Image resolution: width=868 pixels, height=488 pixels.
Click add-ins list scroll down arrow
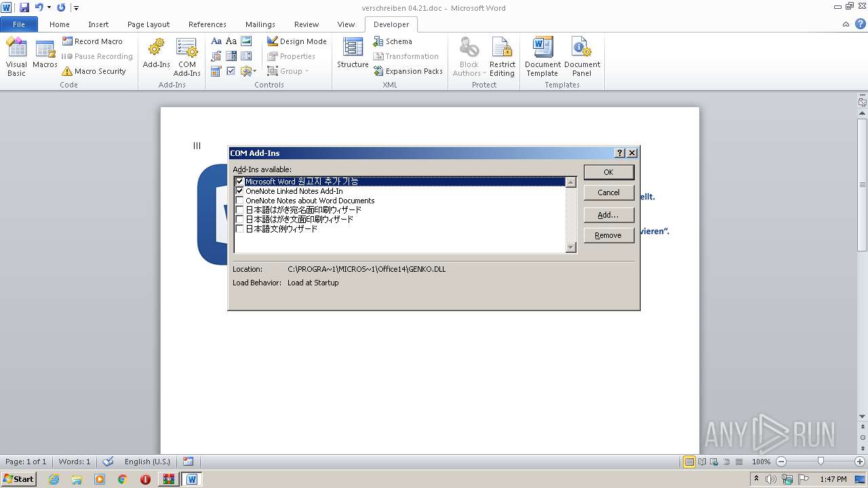[570, 247]
